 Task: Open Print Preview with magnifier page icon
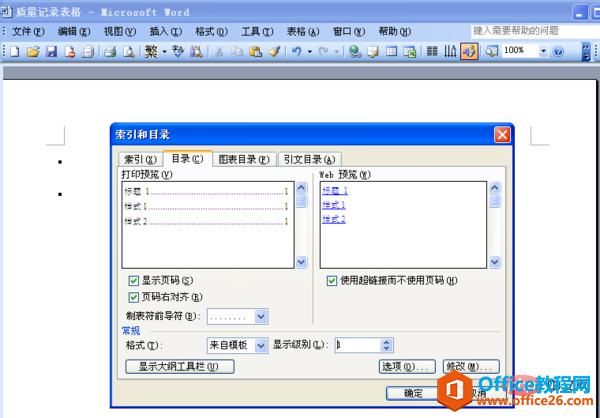pos(129,51)
